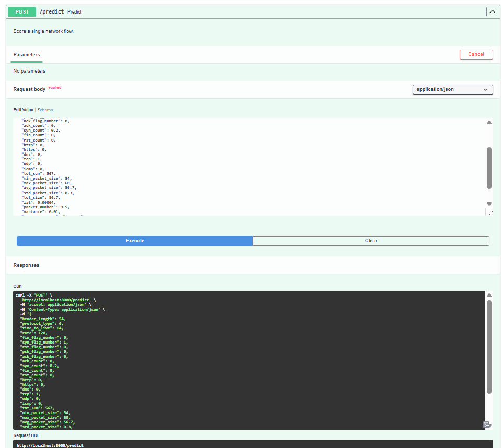The width and height of the screenshot is (502, 448).
Task: Execute the predict request
Action: [135, 241]
